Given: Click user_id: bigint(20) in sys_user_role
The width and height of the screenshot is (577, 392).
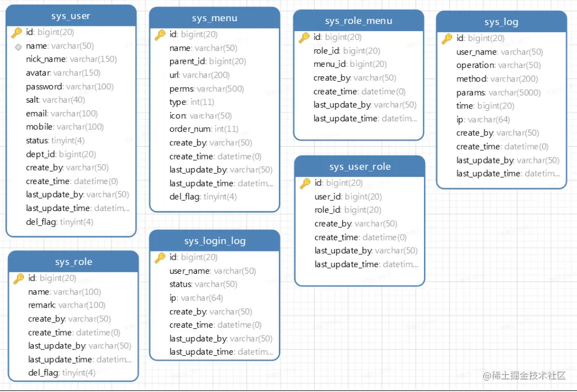Looking at the screenshot, I should (348, 197).
